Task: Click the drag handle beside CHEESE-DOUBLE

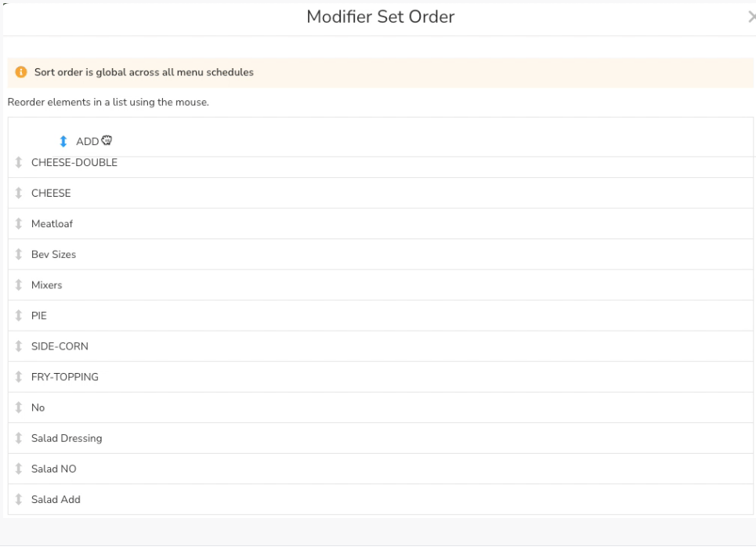Action: [19, 162]
